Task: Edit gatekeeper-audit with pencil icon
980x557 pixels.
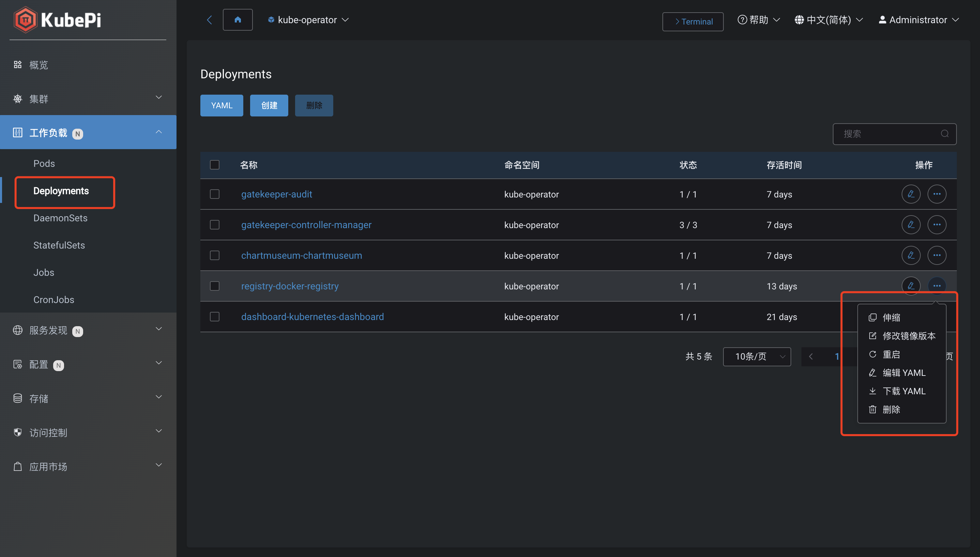Action: click(911, 194)
